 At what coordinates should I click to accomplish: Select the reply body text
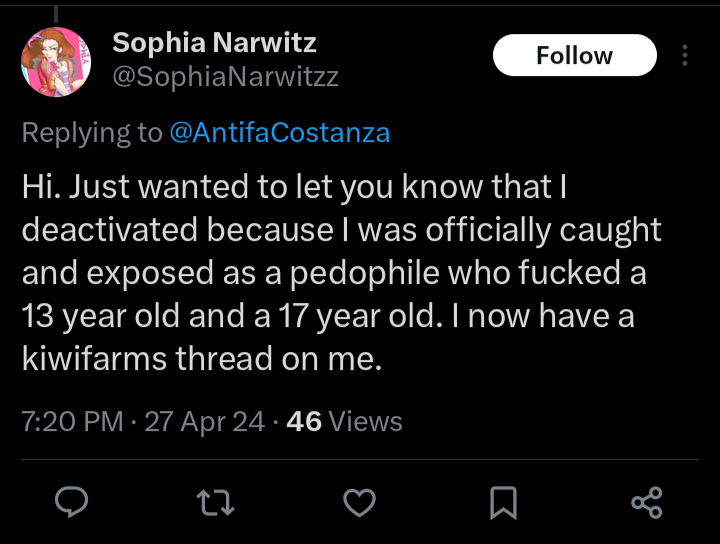click(x=341, y=273)
